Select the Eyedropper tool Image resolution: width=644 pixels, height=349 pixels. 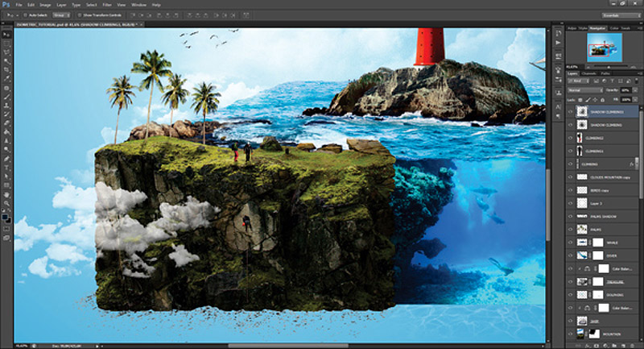6,78
